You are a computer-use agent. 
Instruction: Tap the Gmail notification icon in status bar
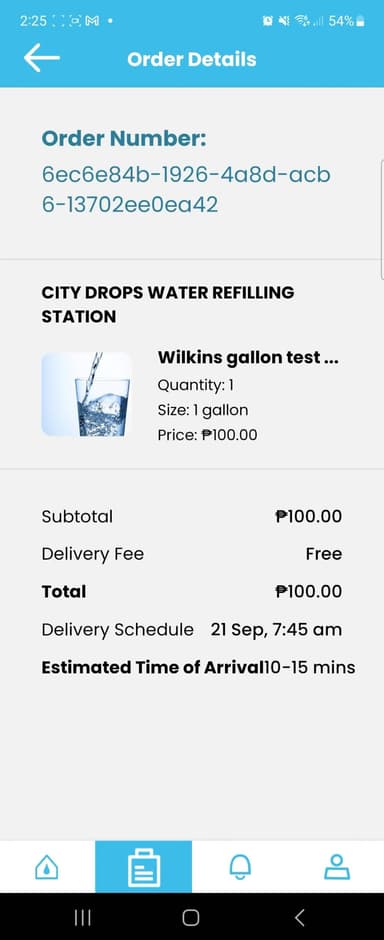click(x=92, y=21)
